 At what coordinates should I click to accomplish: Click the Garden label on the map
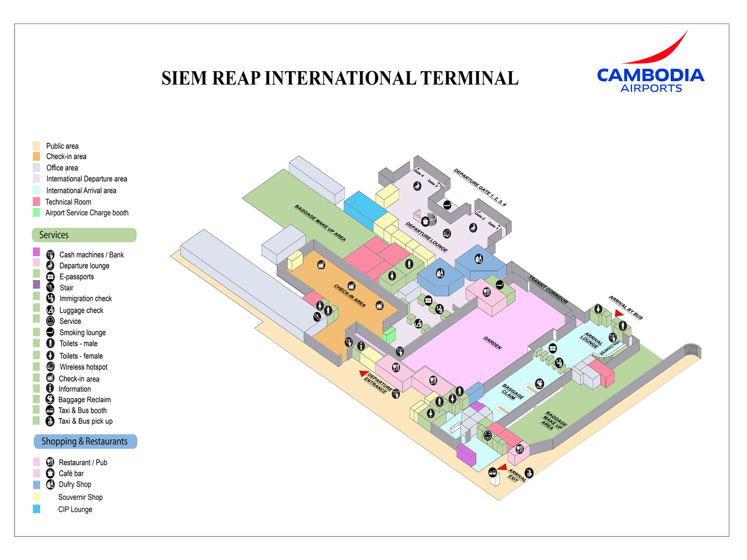[x=493, y=343]
